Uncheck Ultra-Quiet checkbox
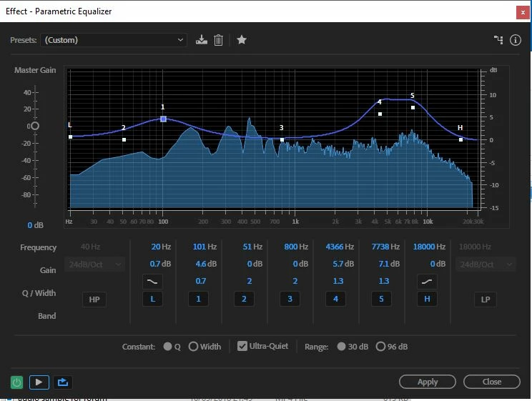 pos(242,346)
